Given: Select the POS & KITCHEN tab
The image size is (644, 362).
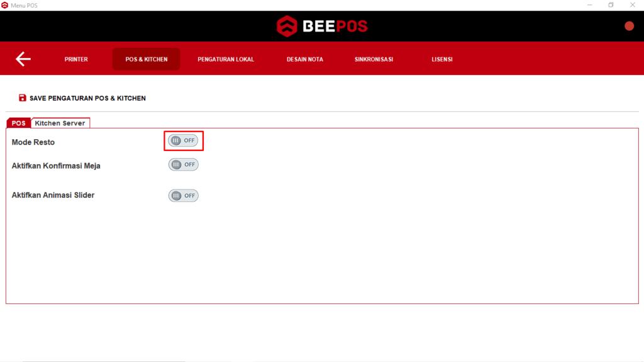Looking at the screenshot, I should [x=146, y=59].
